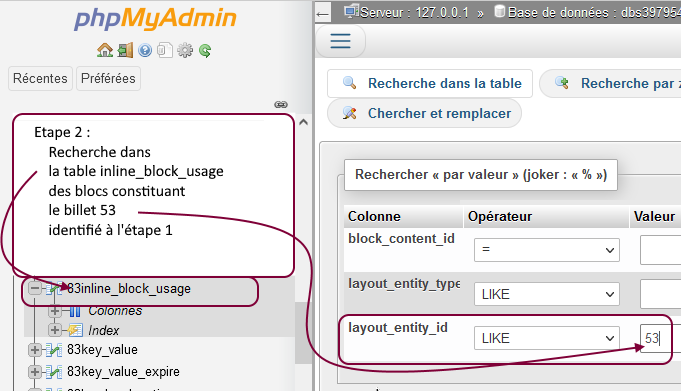Open phpMyAdmin documentation help icon
Screen dimensions: 681x391
pyautogui.click(x=145, y=50)
